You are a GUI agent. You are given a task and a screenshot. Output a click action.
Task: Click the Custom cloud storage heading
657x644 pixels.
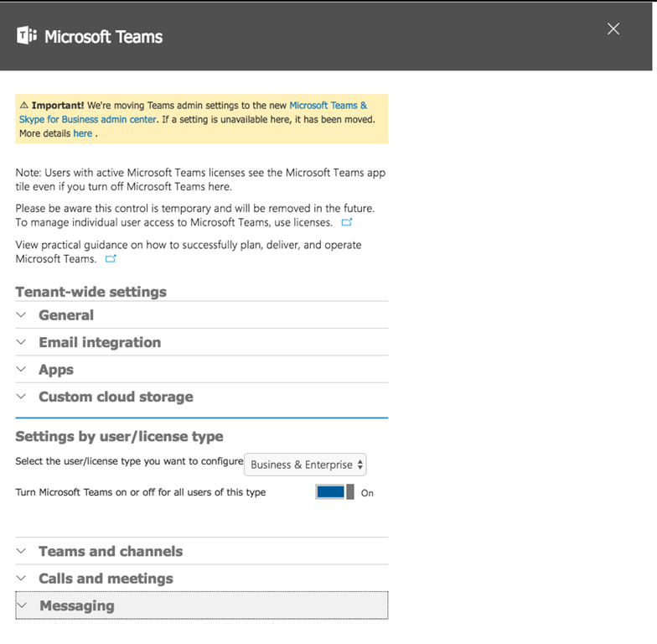point(116,397)
